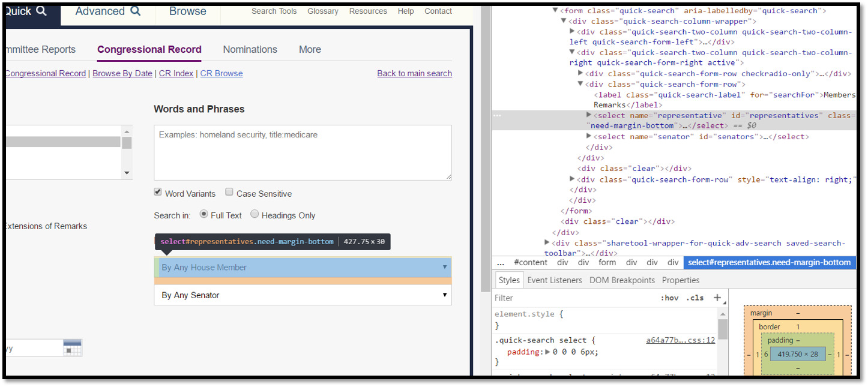Select the Headings Only radio button
Viewport: 868px width, 387px height.
[x=255, y=214]
